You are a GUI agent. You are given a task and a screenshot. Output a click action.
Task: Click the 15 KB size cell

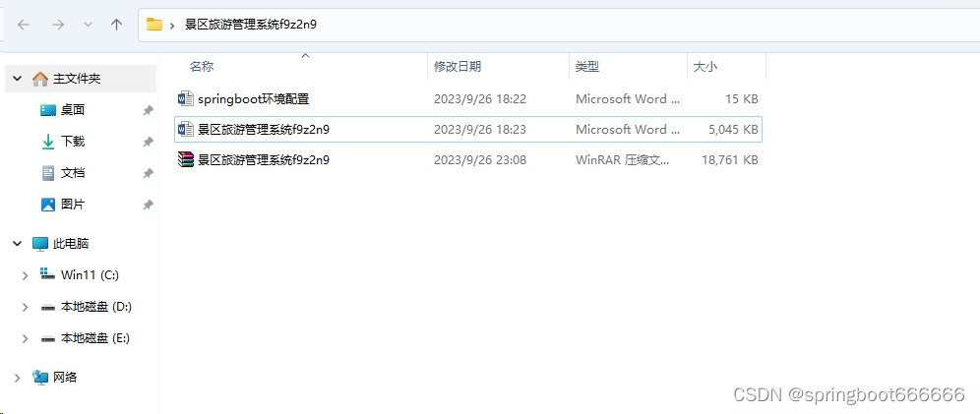pos(743,98)
